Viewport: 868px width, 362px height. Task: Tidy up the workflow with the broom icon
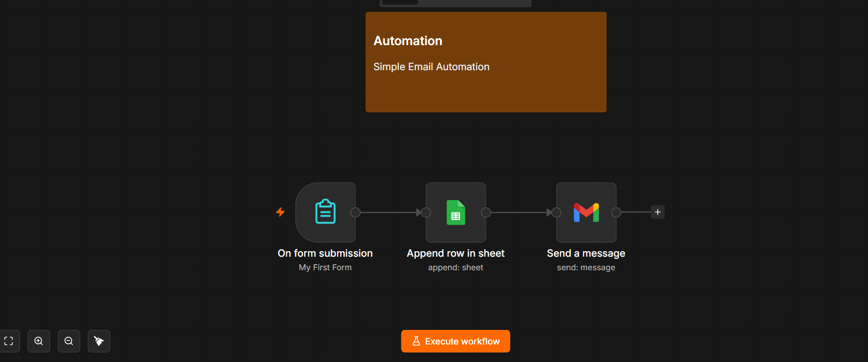[99, 341]
